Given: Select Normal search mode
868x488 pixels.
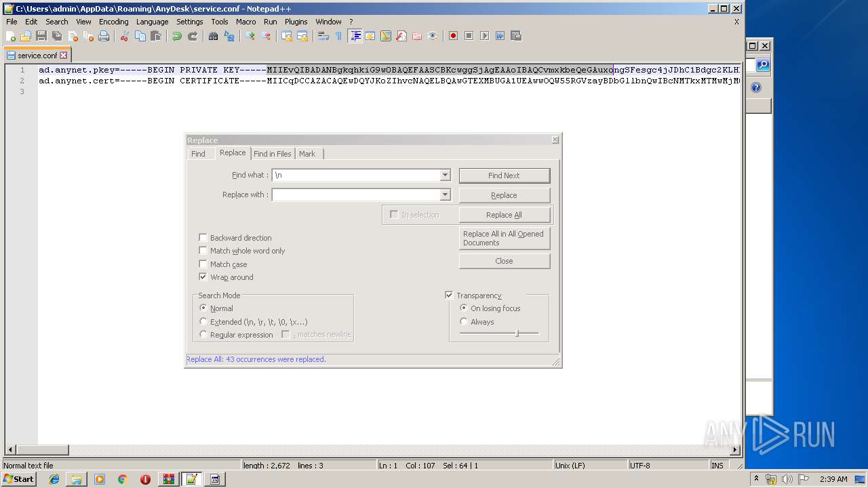Looking at the screenshot, I should tap(203, 308).
